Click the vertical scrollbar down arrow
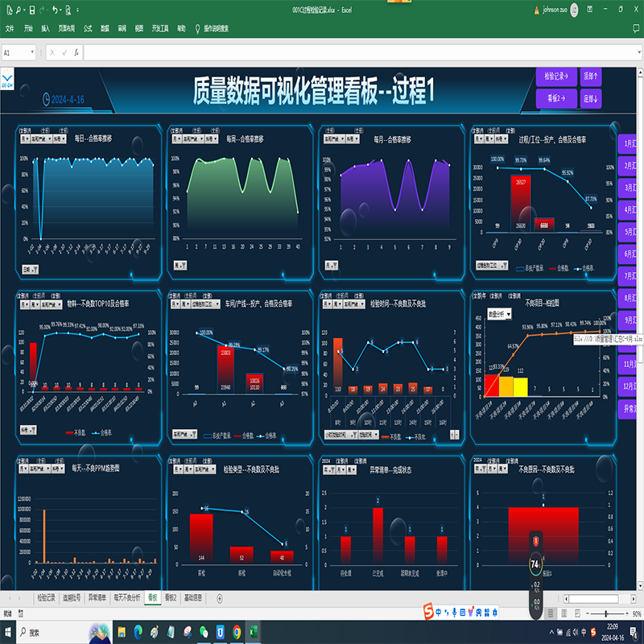The width and height of the screenshot is (644, 644). 640,586
